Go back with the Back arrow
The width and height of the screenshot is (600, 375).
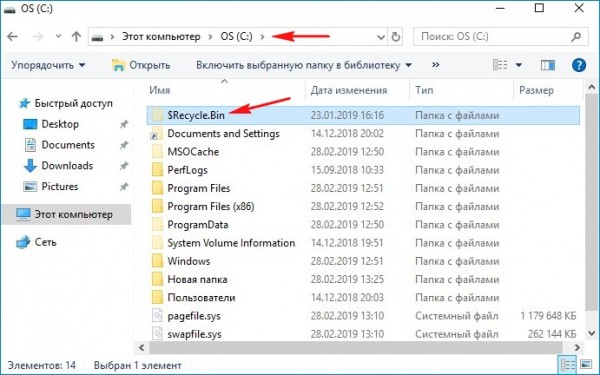[12, 37]
